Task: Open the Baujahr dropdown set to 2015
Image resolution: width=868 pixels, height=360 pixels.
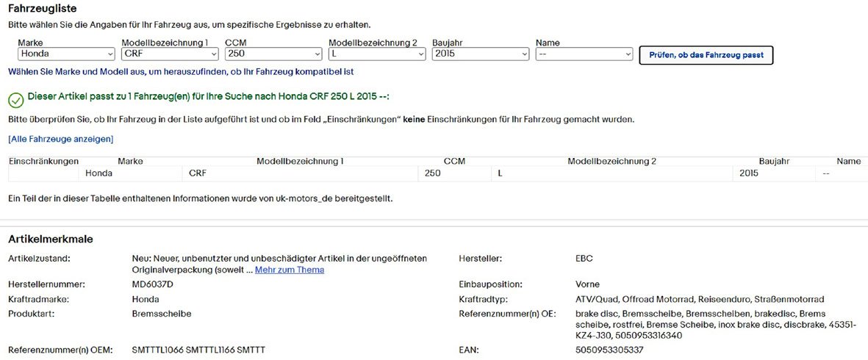Action: 481,54
